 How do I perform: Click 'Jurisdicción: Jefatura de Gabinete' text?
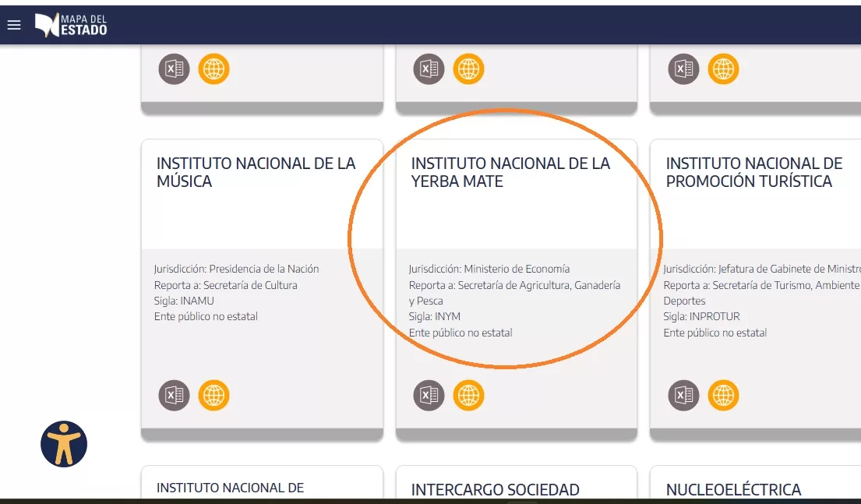762,269
